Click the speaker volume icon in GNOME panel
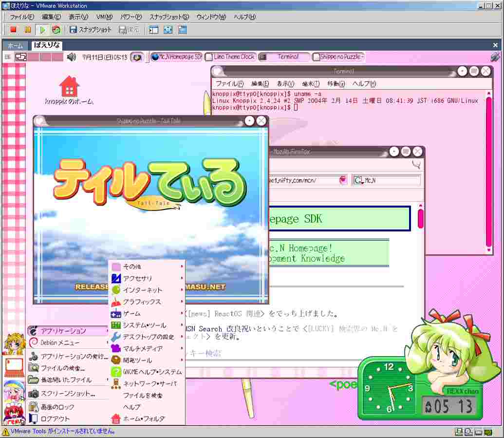504x438 pixels. click(x=72, y=57)
